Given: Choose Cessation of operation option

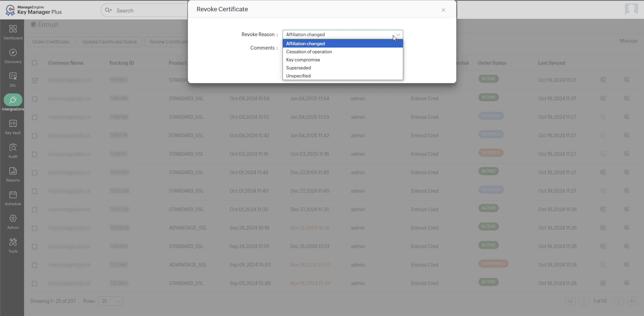Looking at the screenshot, I should (342, 51).
